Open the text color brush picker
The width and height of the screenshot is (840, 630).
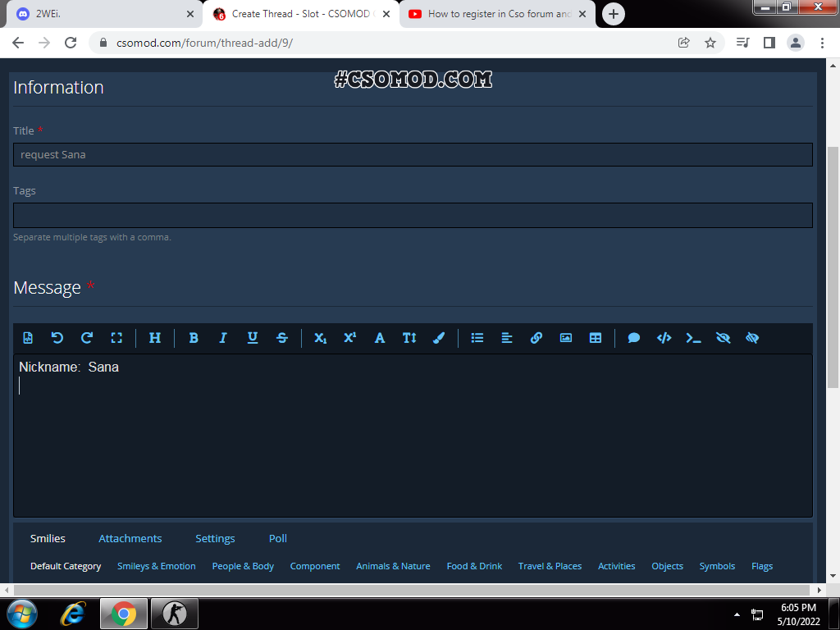[x=439, y=338]
